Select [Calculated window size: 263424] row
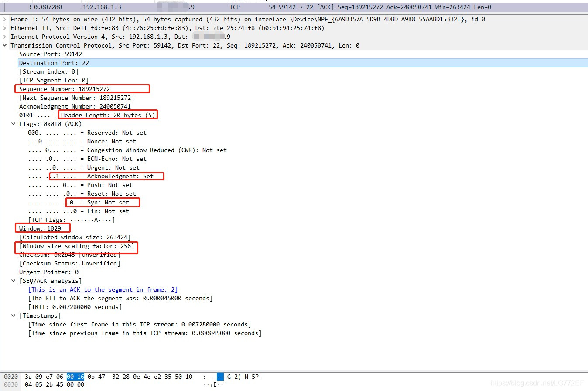Viewport: 588px width, 391px height. tap(75, 237)
